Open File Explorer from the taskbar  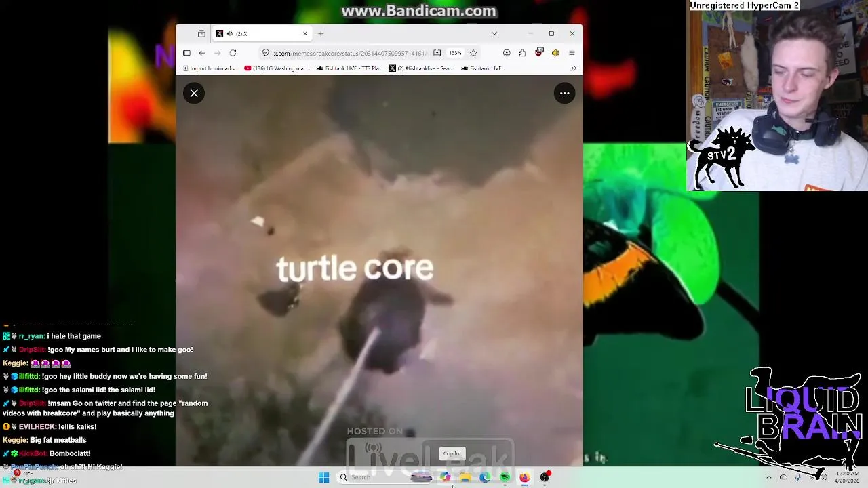coord(465,477)
